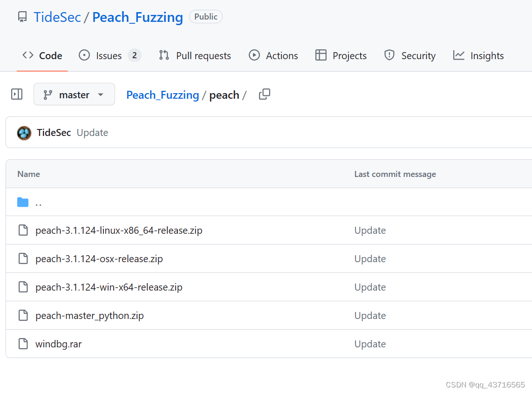The image size is (532, 393).
Task: Click the Public badge next to repository name
Action: 206,16
